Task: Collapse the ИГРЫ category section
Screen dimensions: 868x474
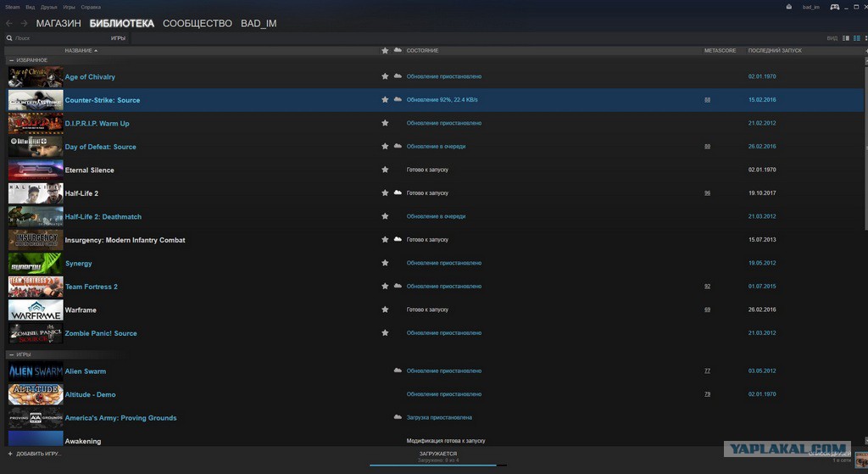Action: point(11,354)
